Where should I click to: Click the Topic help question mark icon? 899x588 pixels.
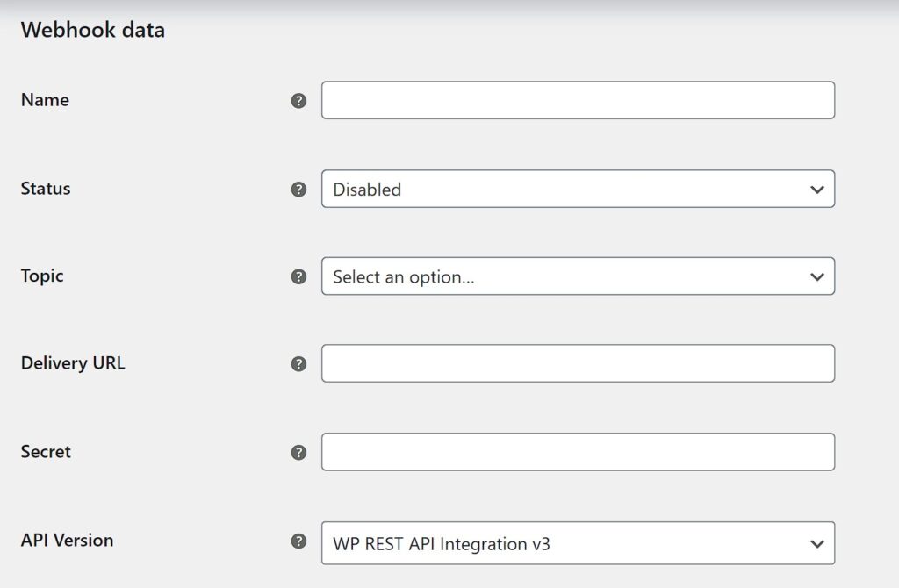pyautogui.click(x=298, y=276)
